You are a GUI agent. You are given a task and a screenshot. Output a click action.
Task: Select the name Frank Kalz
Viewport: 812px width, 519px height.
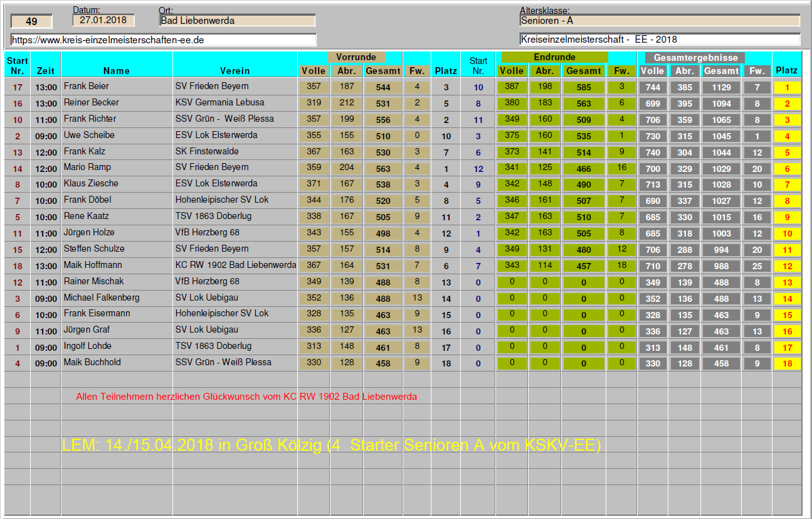pyautogui.click(x=84, y=151)
